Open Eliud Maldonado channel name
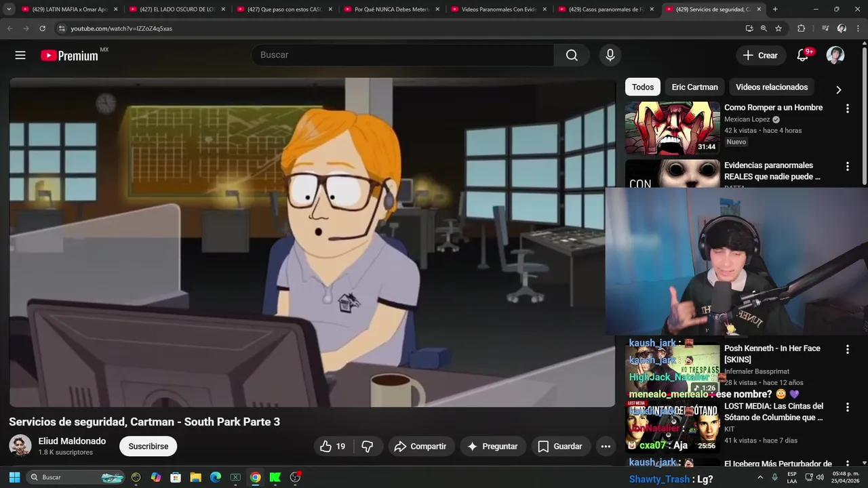Viewport: 868px width, 488px height. [72, 441]
